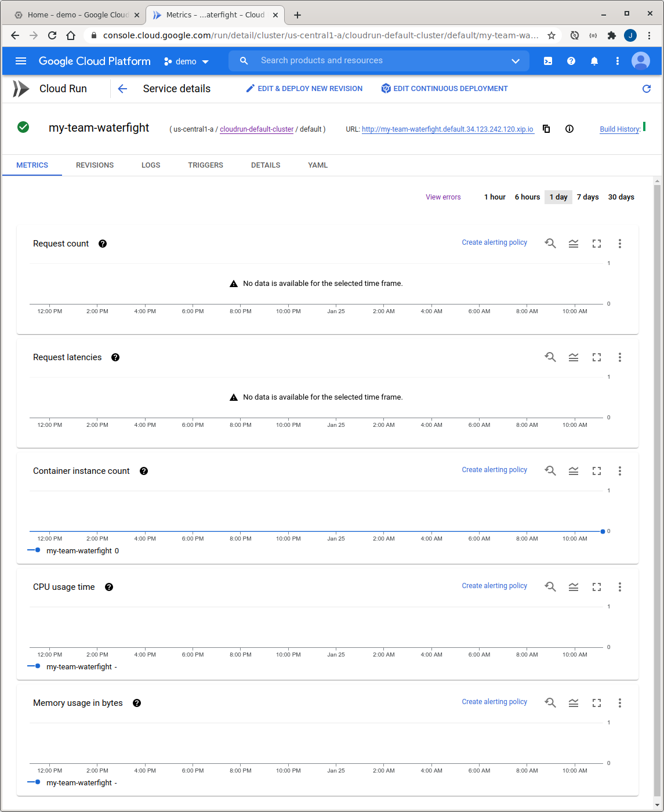View Container instance count in fullscreen

tap(596, 471)
